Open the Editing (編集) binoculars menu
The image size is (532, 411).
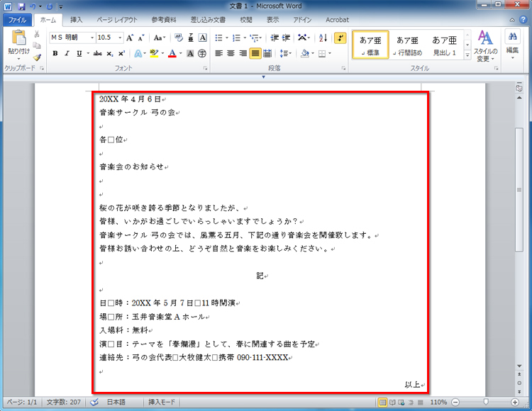point(512,44)
